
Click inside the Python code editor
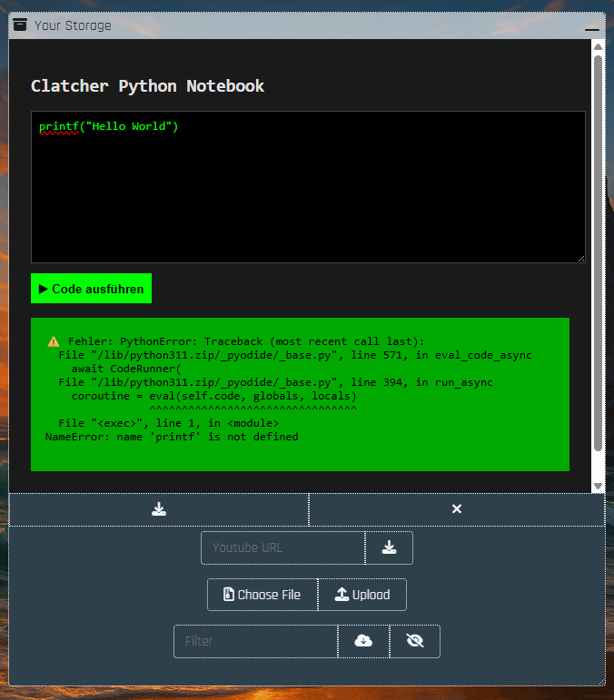pyautogui.click(x=308, y=187)
